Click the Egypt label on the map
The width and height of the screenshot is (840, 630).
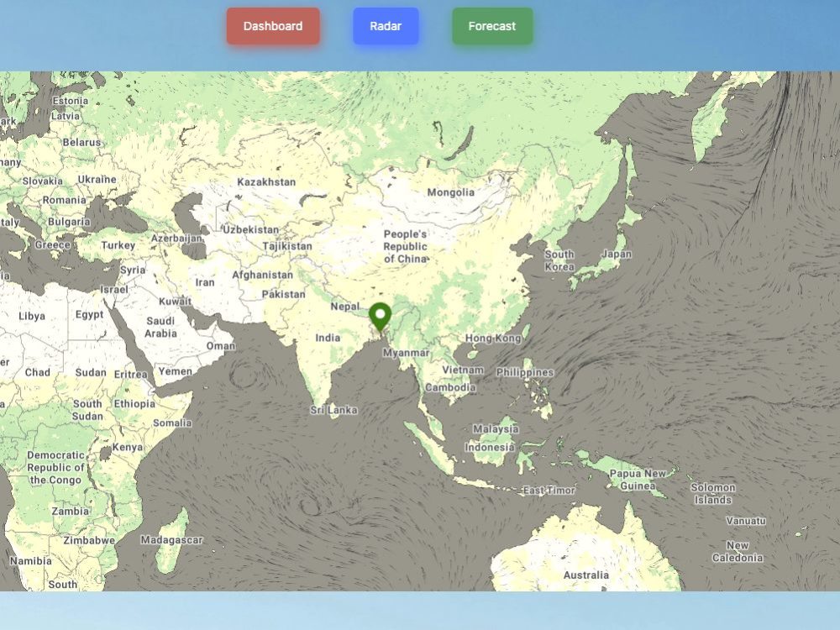point(90,314)
